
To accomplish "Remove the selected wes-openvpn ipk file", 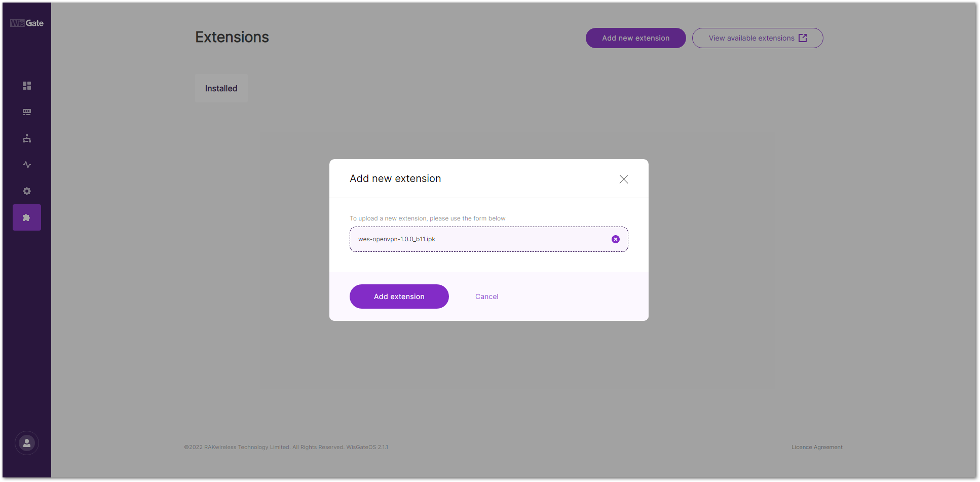I will (615, 239).
